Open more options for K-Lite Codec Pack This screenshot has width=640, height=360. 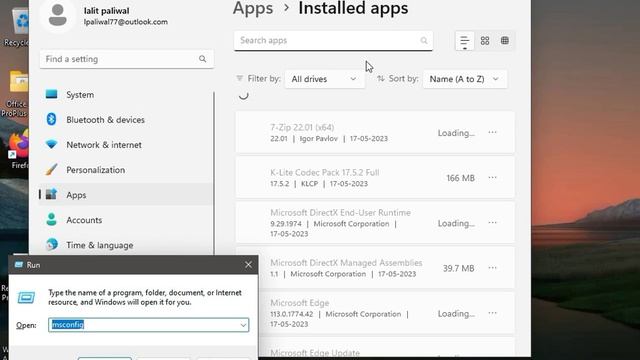point(493,178)
